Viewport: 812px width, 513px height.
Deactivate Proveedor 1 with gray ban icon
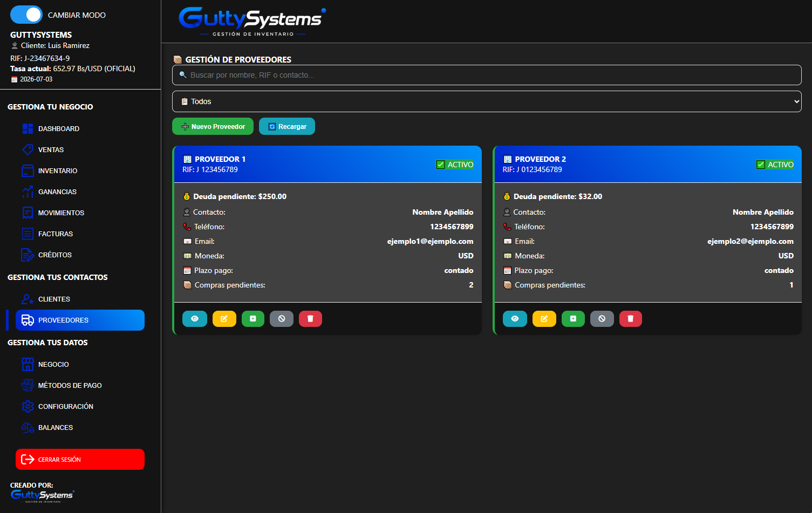coord(282,319)
